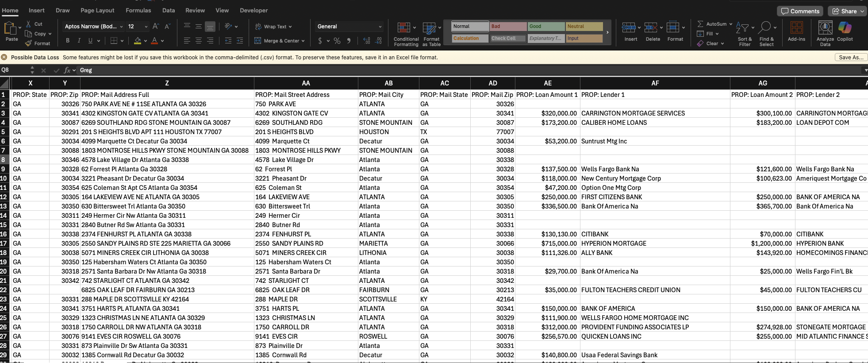Screen dimensions: 868x363
Task: Toggle Wrap Text for the cell
Action: coord(273,27)
